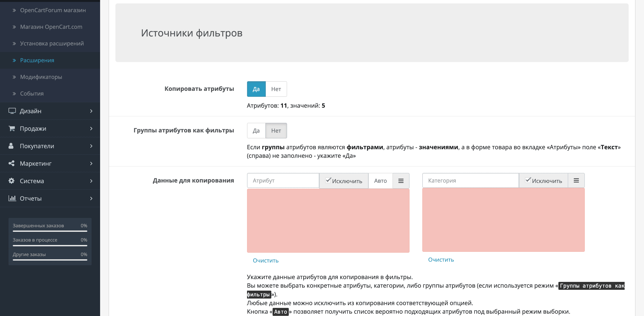Click the Продажи shopping cart icon
This screenshot has width=644, height=316.
[11, 128]
